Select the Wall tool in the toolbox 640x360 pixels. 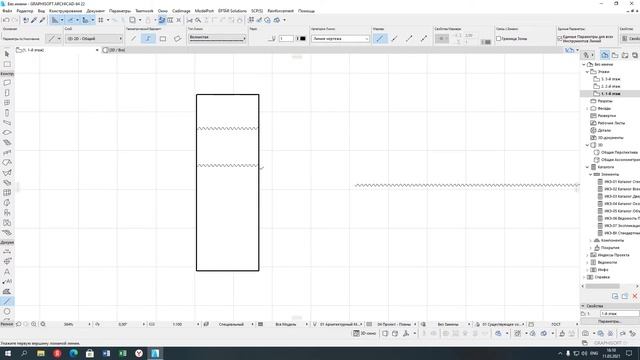7,83
